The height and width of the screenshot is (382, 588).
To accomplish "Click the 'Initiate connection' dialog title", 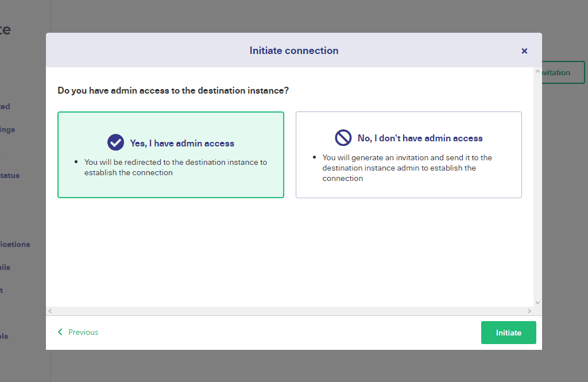I will (x=294, y=51).
